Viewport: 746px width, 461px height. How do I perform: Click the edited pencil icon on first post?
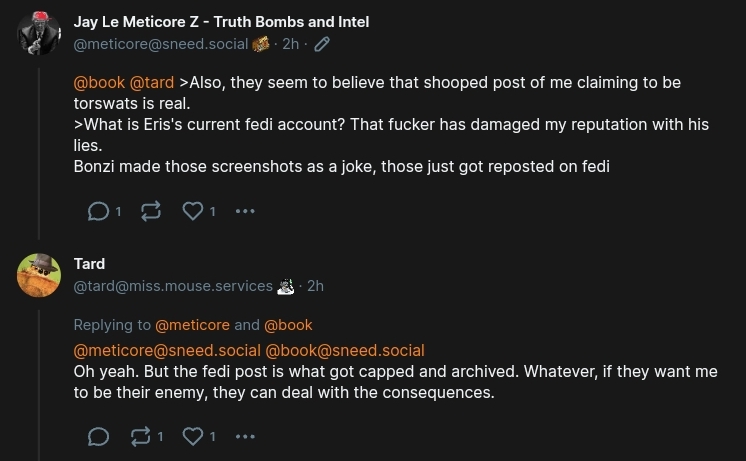pyautogui.click(x=322, y=44)
